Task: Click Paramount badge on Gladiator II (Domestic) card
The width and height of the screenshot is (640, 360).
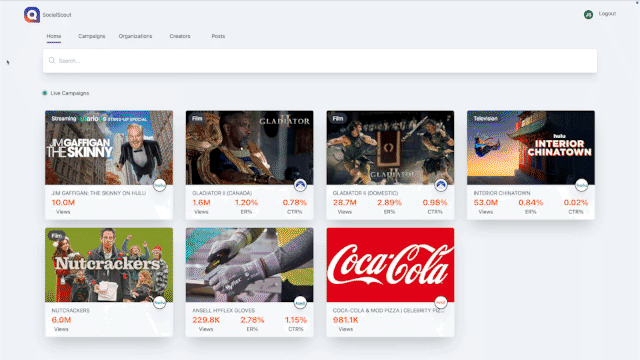Action: pos(441,185)
